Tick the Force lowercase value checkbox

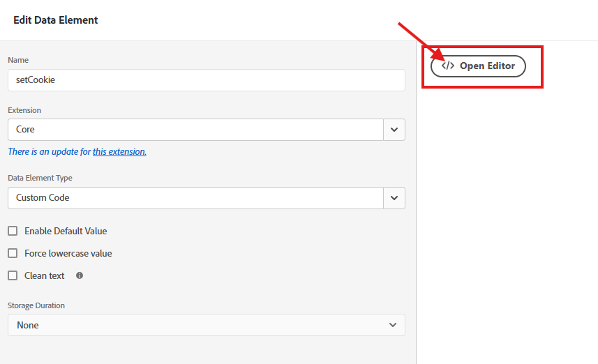point(13,253)
